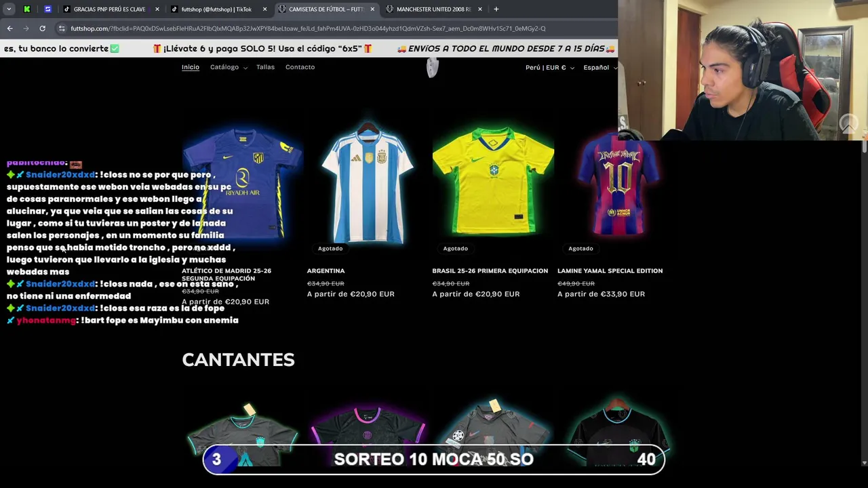This screenshot has height=488, width=868.
Task: Open the Inicio menu link
Action: (x=191, y=67)
